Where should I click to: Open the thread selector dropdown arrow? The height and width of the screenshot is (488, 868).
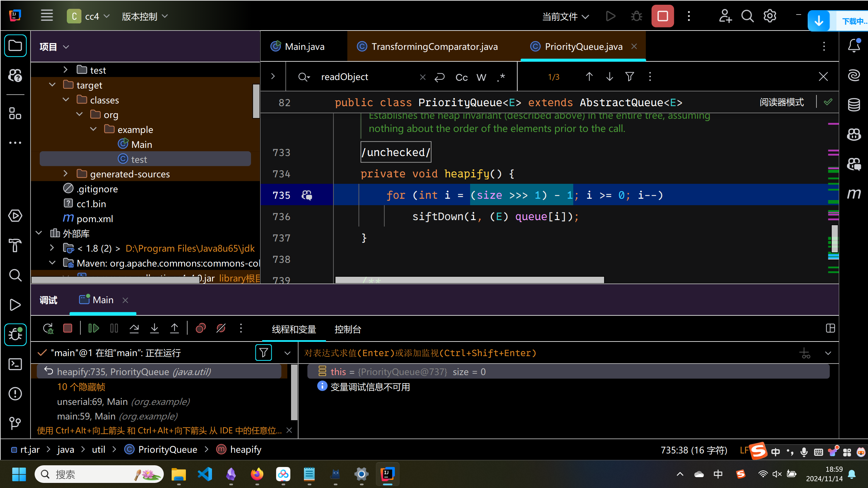(x=287, y=353)
